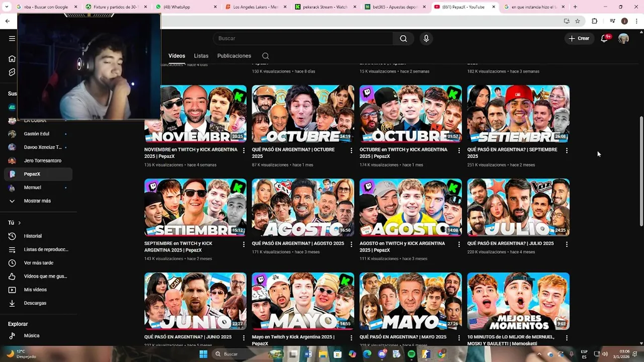The height and width of the screenshot is (362, 644).
Task: Open OCTUBRE en TWITCH y KICK thumbnail
Action: [411, 114]
